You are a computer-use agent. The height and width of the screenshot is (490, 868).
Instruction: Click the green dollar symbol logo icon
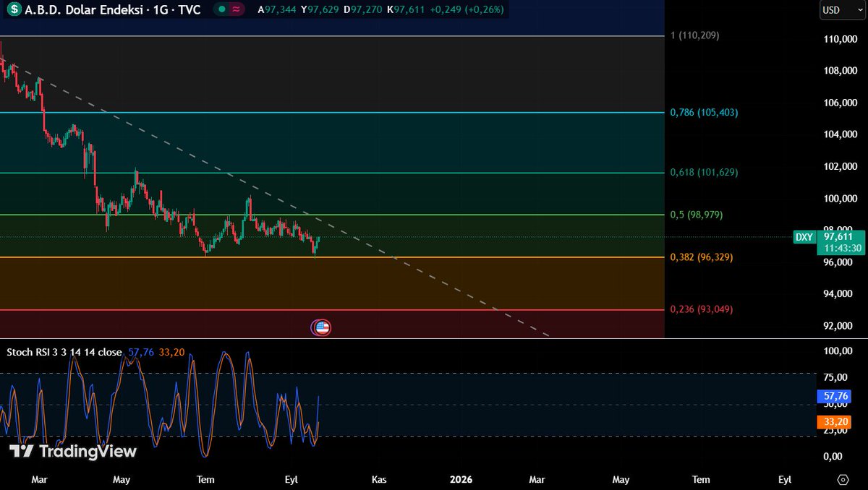tap(14, 11)
